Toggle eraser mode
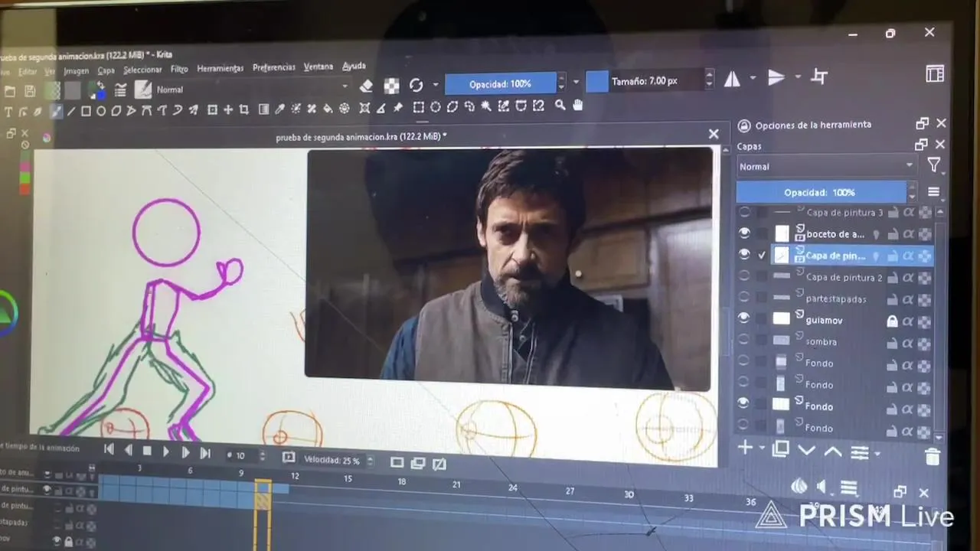The height and width of the screenshot is (551, 980). [x=366, y=86]
